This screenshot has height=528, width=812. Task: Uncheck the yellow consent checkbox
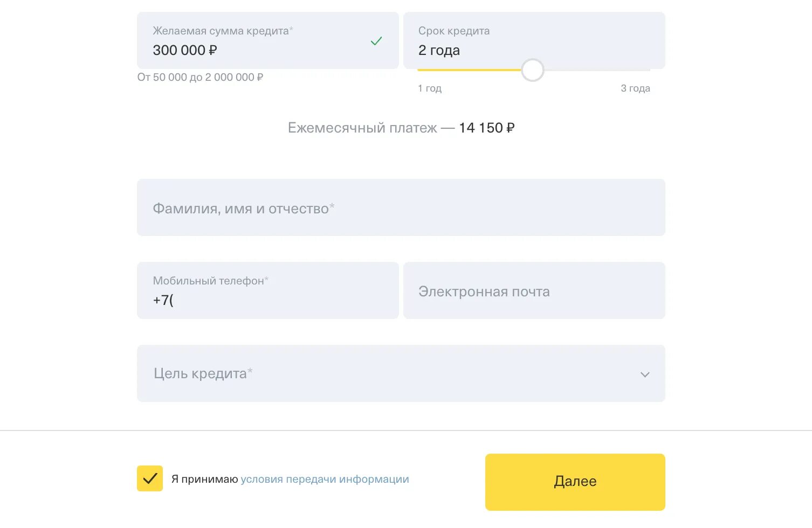150,478
